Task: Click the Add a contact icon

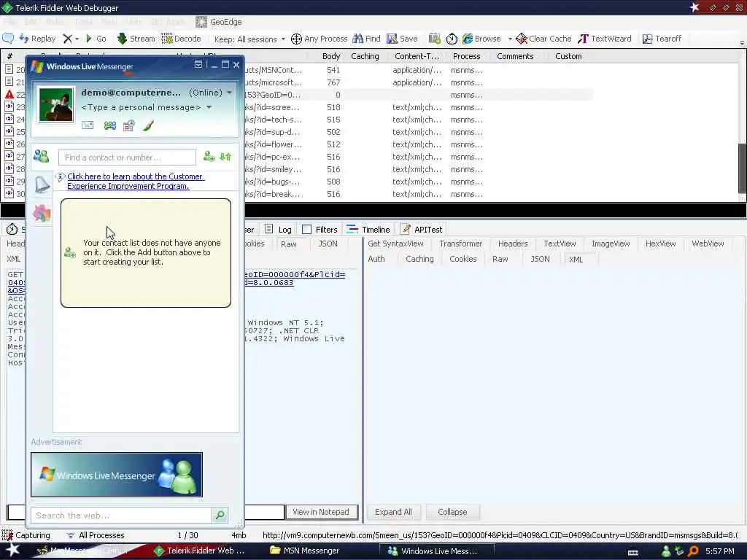Action: (x=209, y=156)
